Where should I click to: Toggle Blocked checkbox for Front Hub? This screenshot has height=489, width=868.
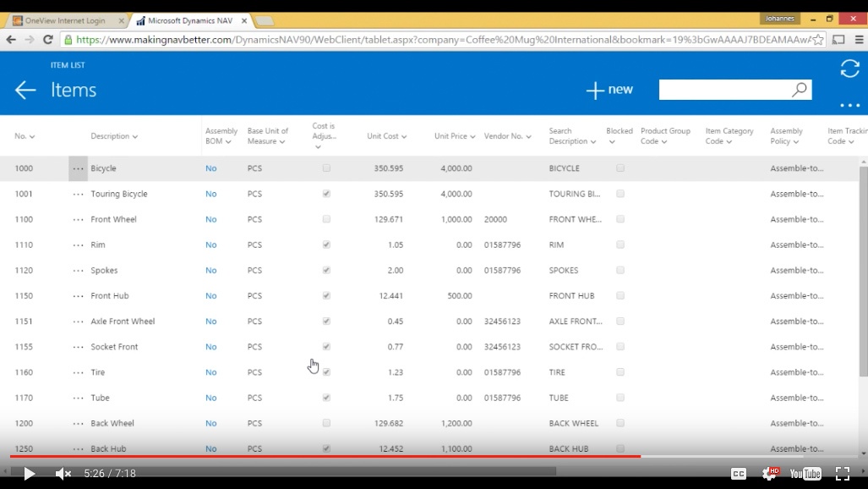tap(620, 295)
